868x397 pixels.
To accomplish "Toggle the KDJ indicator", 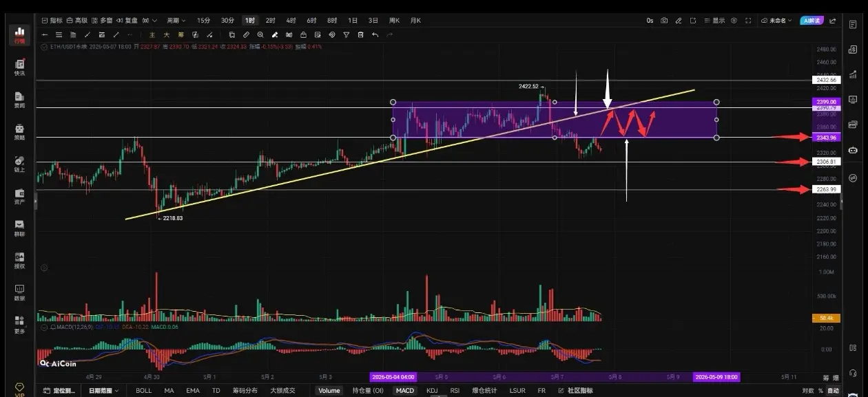I will click(x=432, y=390).
